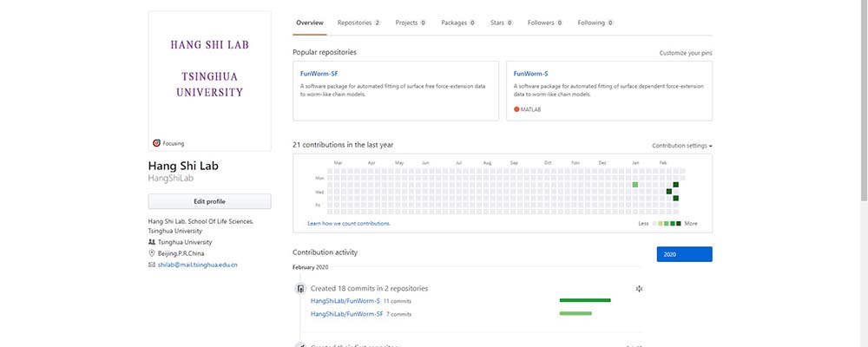This screenshot has width=868, height=347.
Task: Click the darkest green legend square near More
Action: click(x=678, y=223)
